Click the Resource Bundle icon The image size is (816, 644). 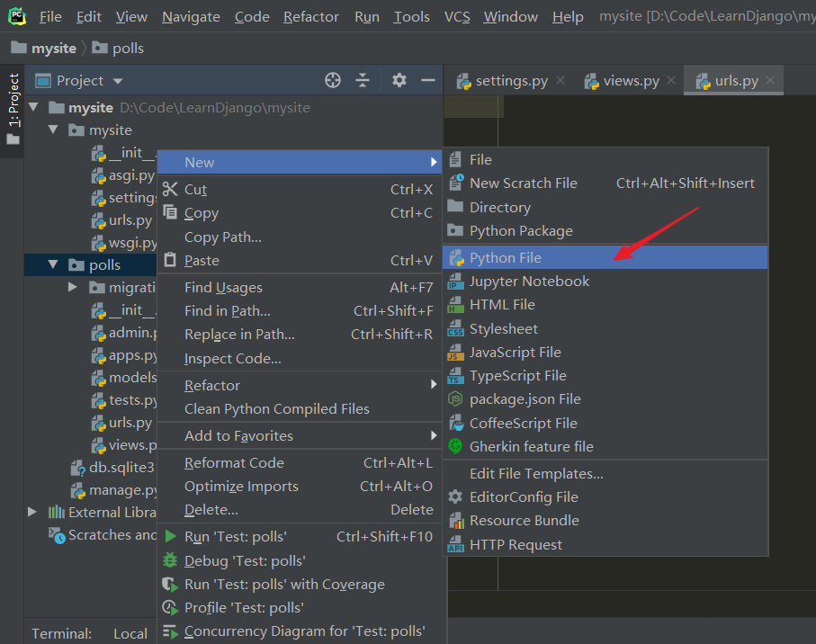455,520
